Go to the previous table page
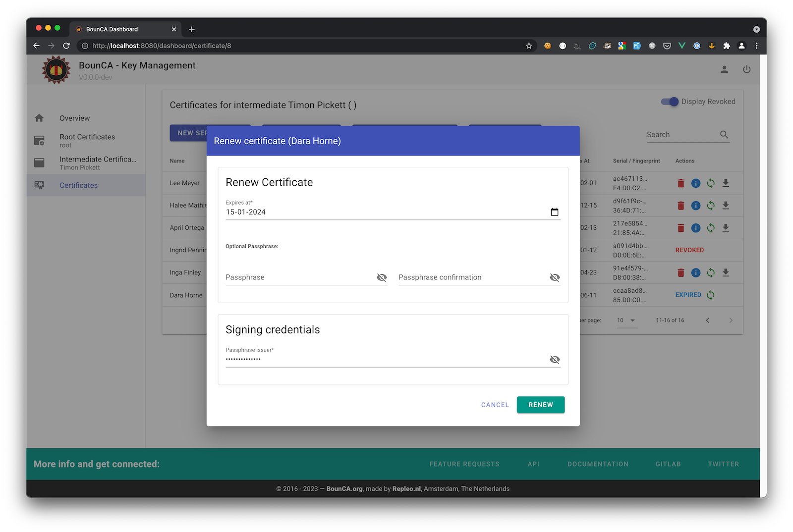This screenshot has height=532, width=793. tap(708, 320)
